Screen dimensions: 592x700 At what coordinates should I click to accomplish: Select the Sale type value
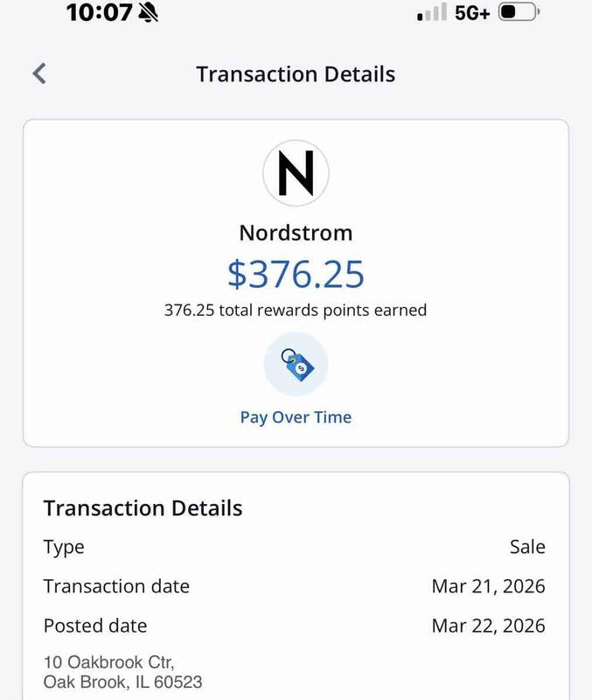tap(527, 547)
